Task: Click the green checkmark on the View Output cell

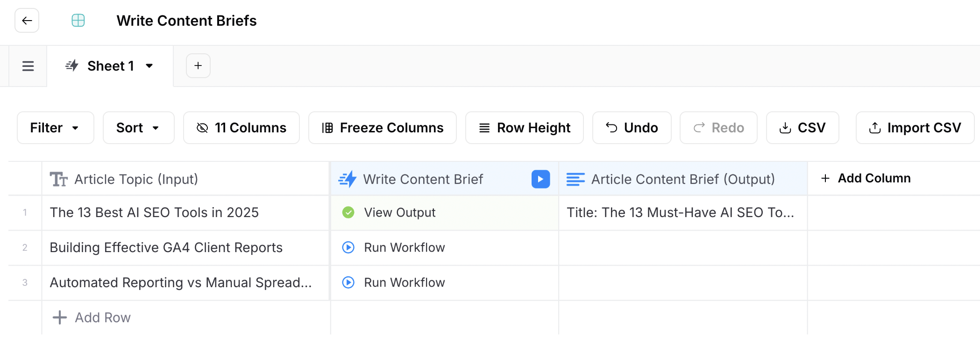Action: 348,212
